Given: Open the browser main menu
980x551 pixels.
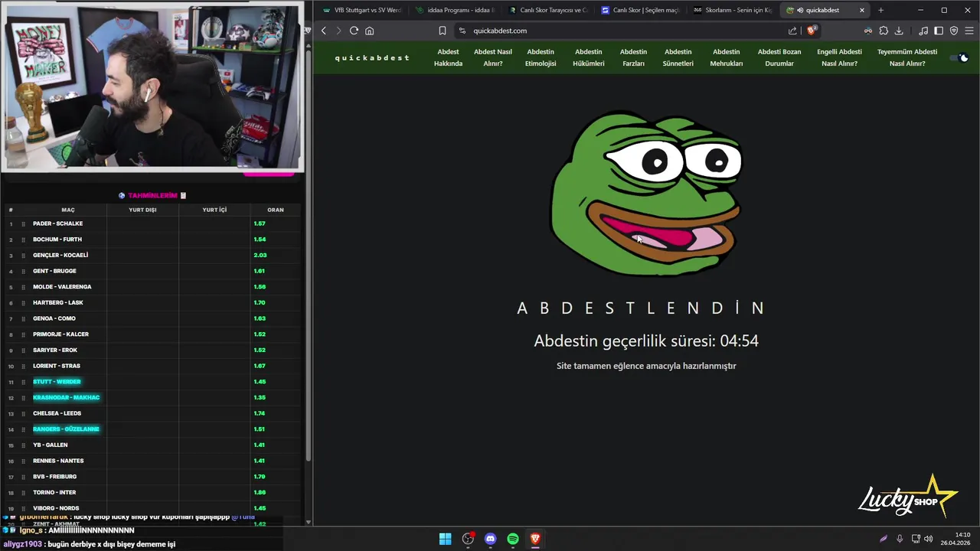Looking at the screenshot, I should click(x=969, y=31).
